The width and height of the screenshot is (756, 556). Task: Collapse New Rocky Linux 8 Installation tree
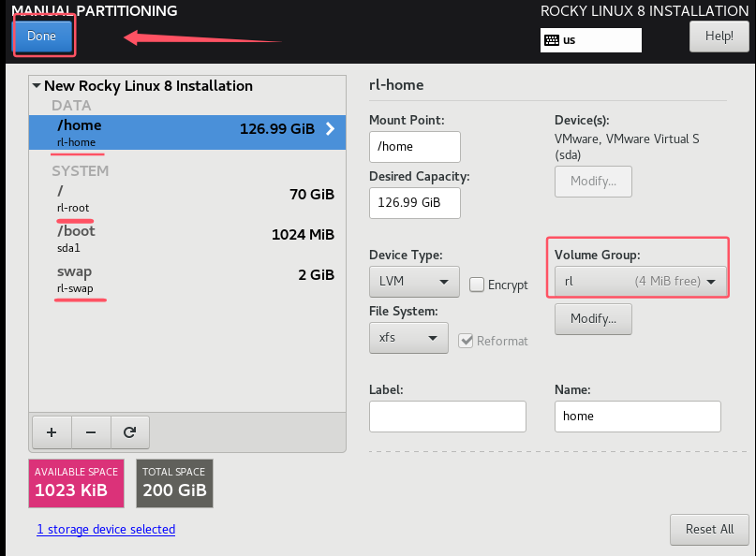tap(37, 86)
